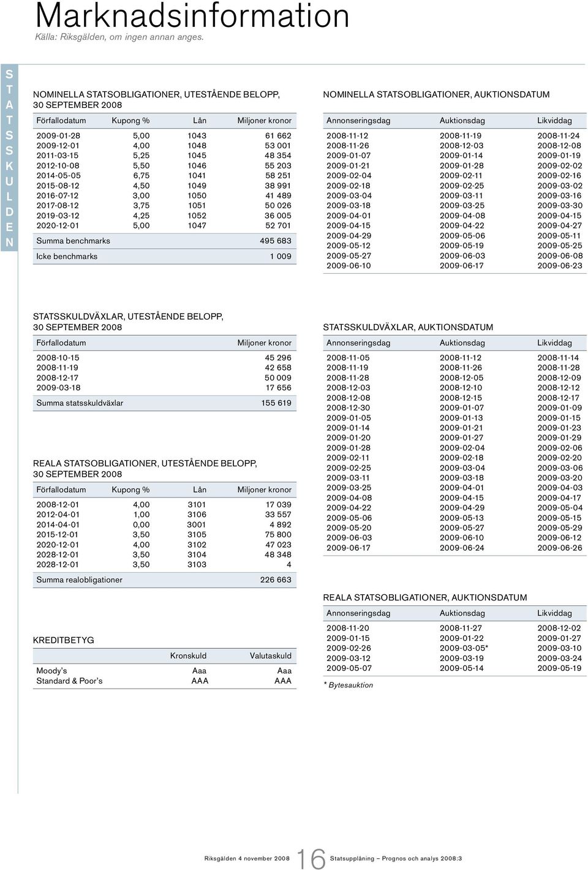Click the treasury bill amount '50 009'
This screenshot has width=588, height=870.
[x=278, y=378]
